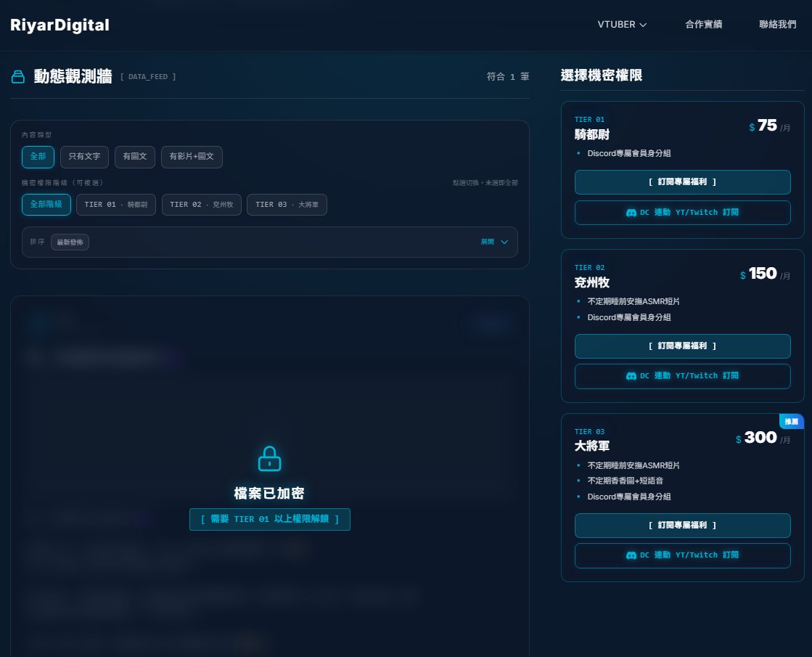This screenshot has width=812, height=657.
Task: Click the Discord icon in the TIER 03 card
Action: [631, 555]
